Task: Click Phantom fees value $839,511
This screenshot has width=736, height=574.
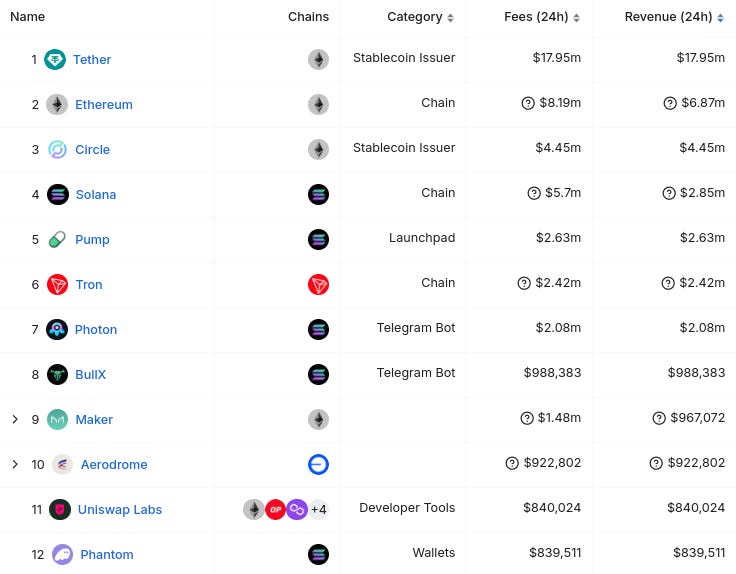Action: pos(555,553)
